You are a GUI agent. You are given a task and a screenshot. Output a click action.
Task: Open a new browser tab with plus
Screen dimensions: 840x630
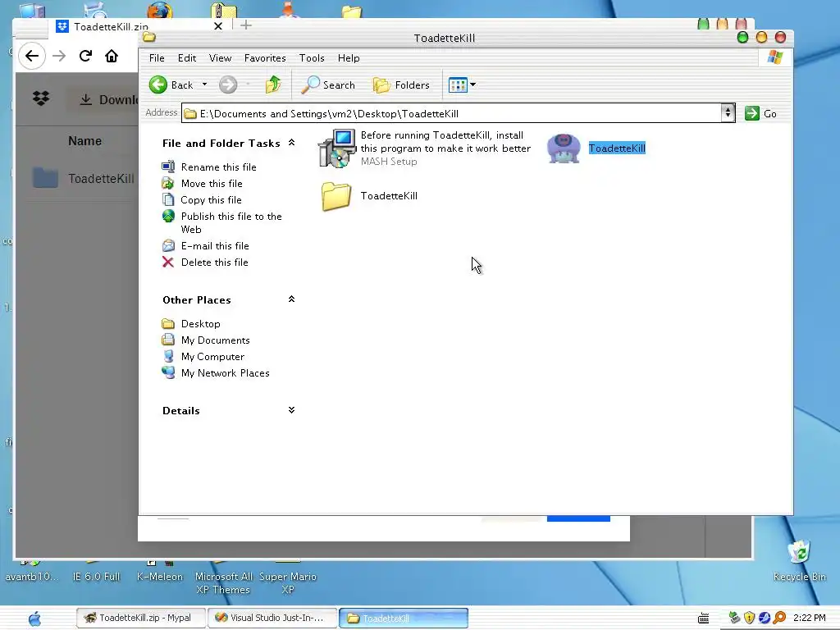pos(246,25)
